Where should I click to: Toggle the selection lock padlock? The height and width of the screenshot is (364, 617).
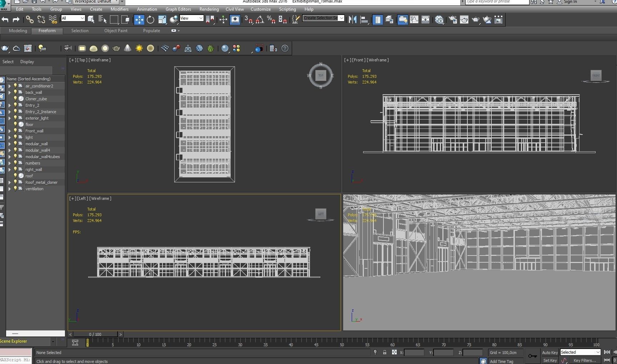click(x=385, y=352)
